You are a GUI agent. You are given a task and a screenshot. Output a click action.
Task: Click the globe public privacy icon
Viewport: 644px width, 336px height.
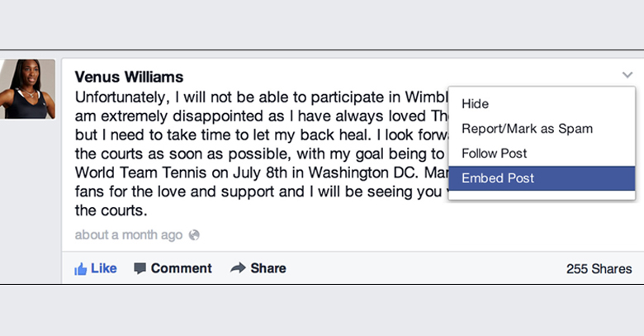pyautogui.click(x=194, y=235)
